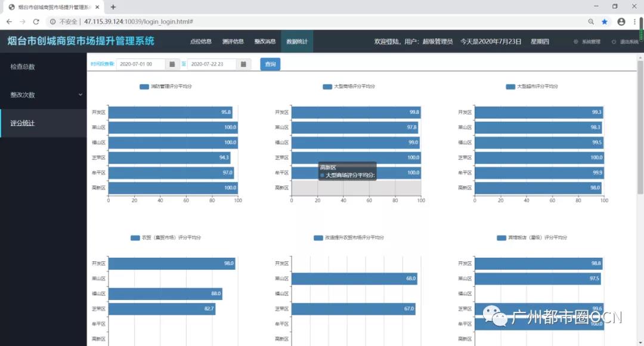Click the start date calendar icon
Viewport: 644px width, 346px height.
click(172, 64)
